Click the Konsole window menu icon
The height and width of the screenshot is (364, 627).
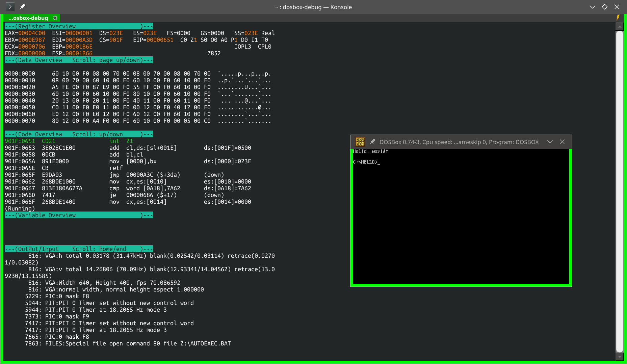click(10, 7)
